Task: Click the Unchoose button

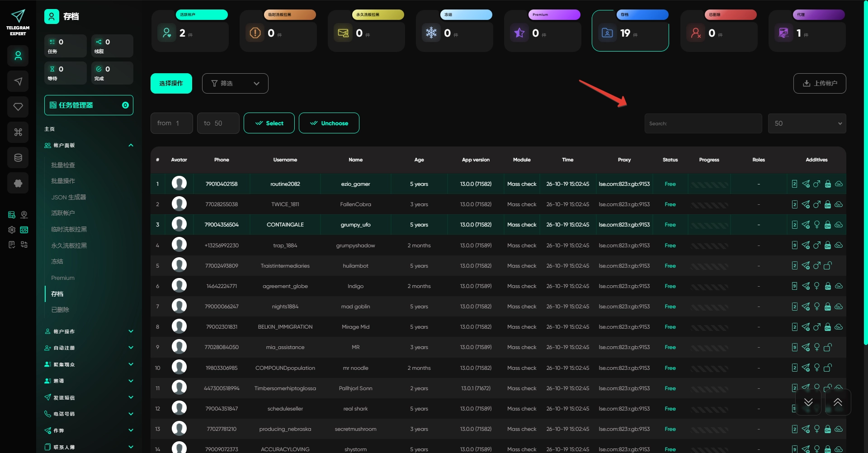Action: (x=329, y=123)
